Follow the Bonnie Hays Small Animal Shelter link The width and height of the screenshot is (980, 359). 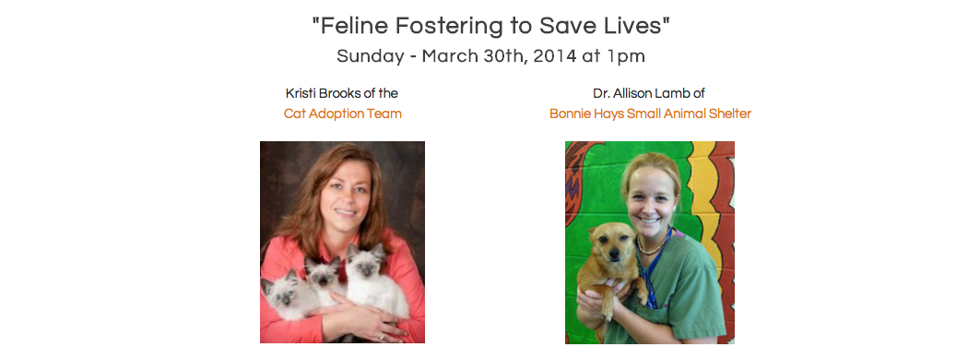[650, 114]
